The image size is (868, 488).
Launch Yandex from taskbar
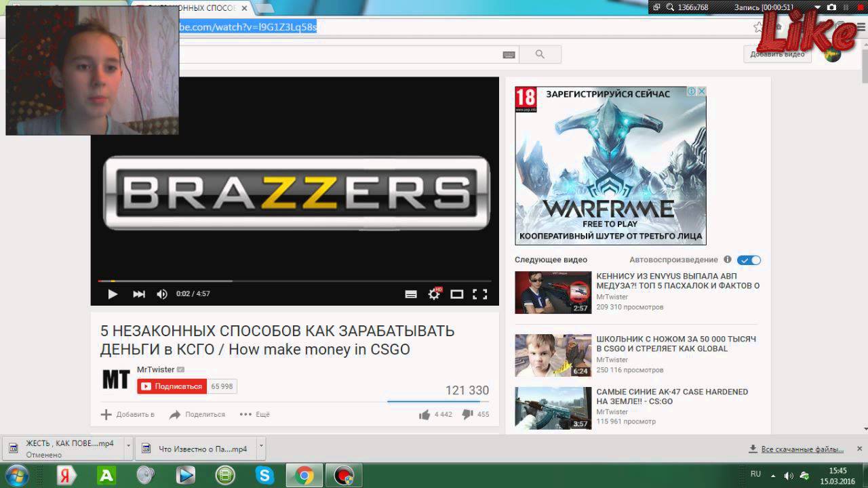(x=66, y=476)
